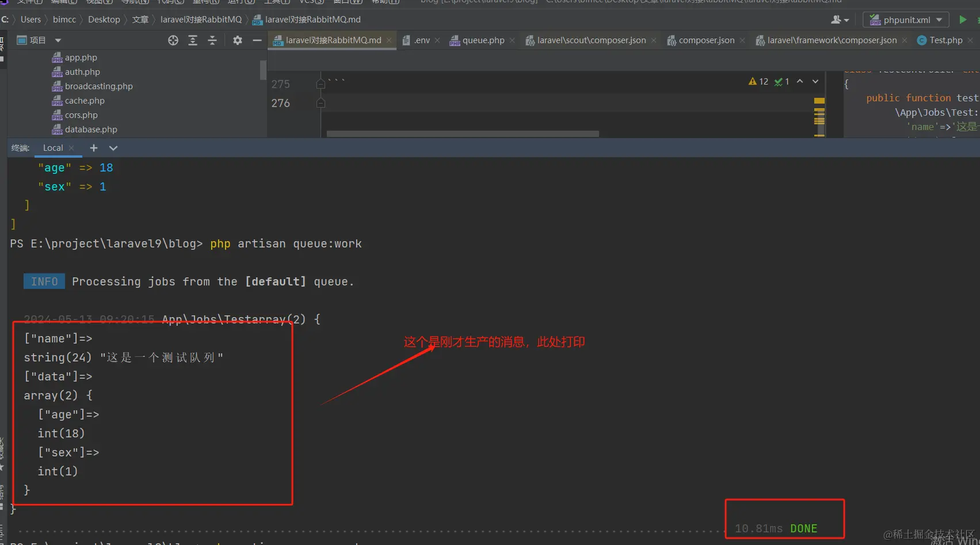Screen dimensions: 980x545
Task: Close the laravel\framework\composer.json tab
Action: click(905, 40)
